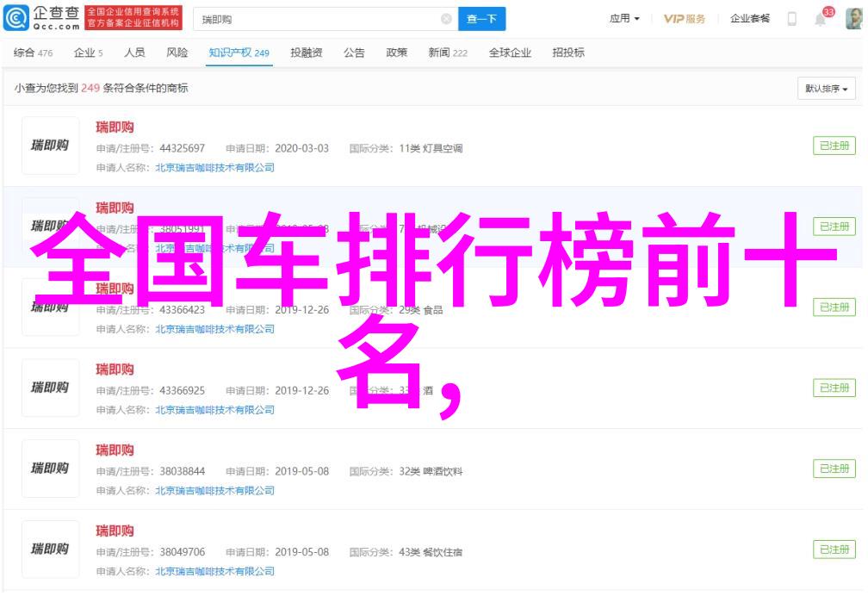This screenshot has width=868, height=596.
Task: Click registration number 38038844
Action: coord(183,472)
